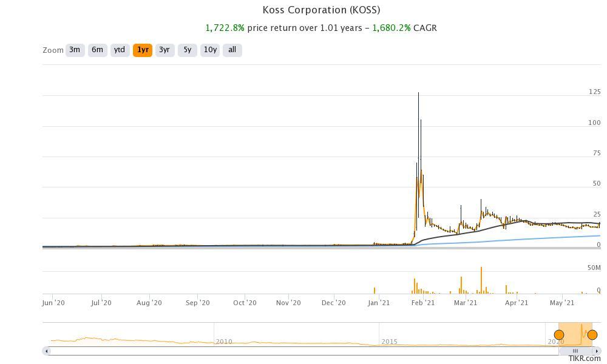Click the scrollbar thumb grip
The image size is (607, 364).
(x=575, y=351)
